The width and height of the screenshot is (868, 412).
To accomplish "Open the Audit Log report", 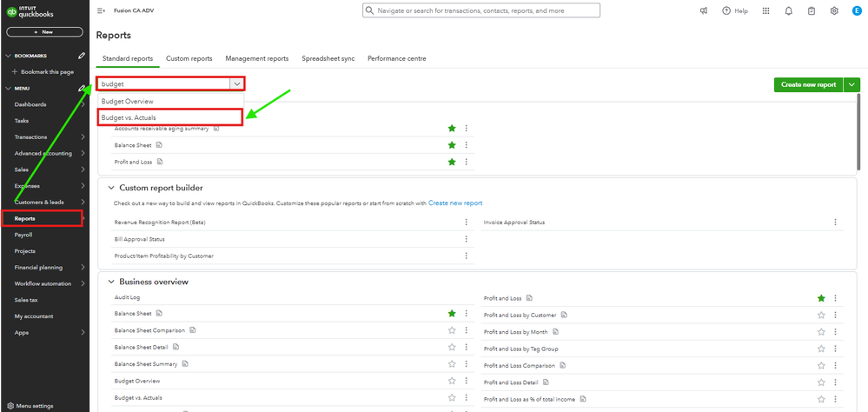I will pyautogui.click(x=128, y=297).
